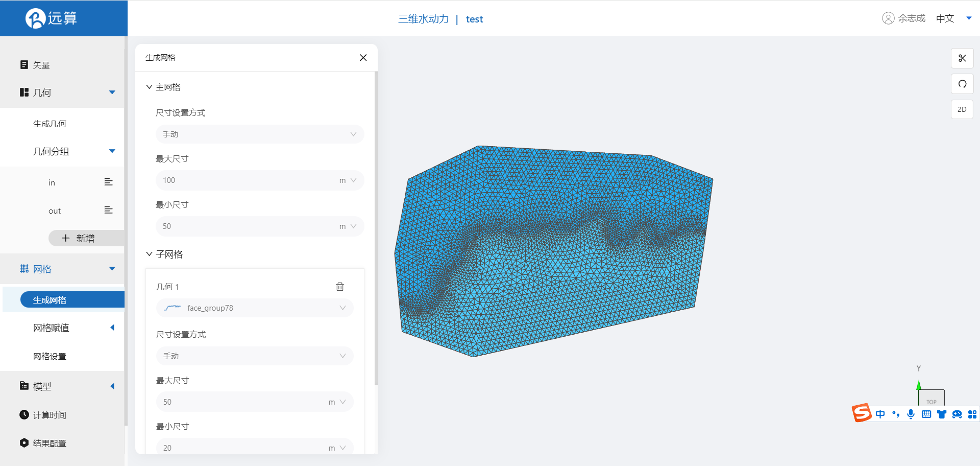Add a new geometry group with 新增
The height and width of the screenshot is (466, 980).
point(86,238)
